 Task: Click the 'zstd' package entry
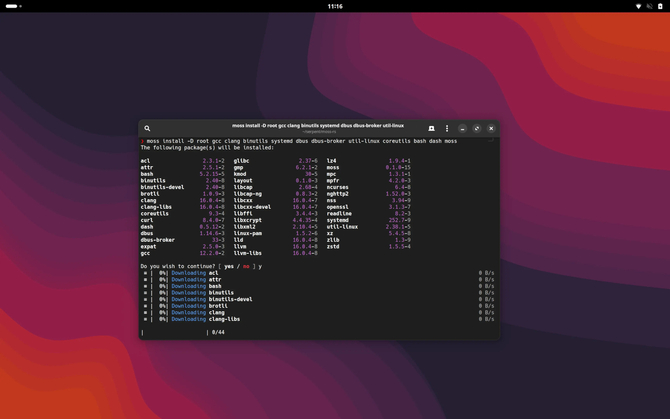333,247
